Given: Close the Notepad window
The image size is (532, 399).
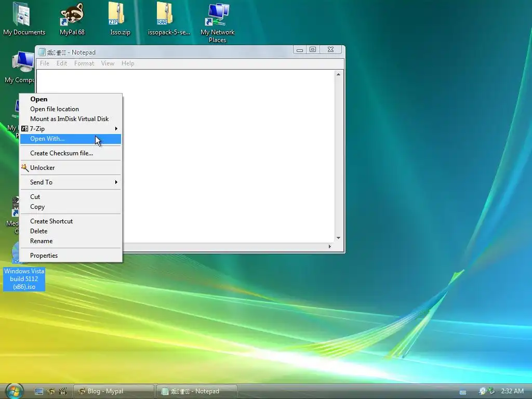Looking at the screenshot, I should [x=330, y=50].
